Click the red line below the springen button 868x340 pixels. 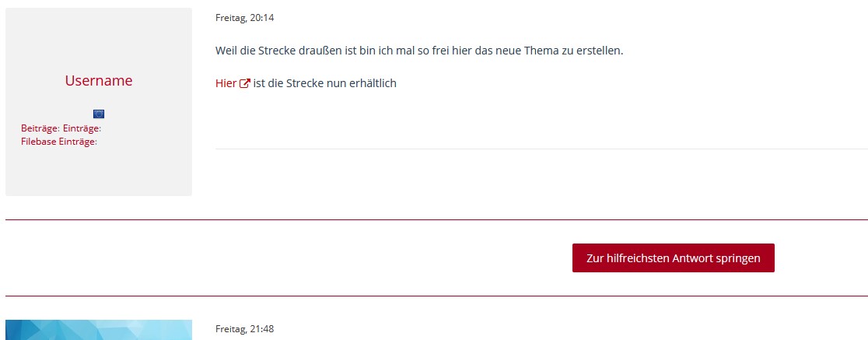(436, 296)
